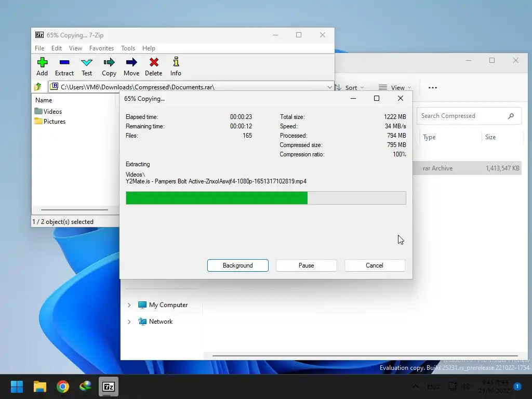Click the 7-Zip address path field
532x399 pixels.
pyautogui.click(x=191, y=87)
